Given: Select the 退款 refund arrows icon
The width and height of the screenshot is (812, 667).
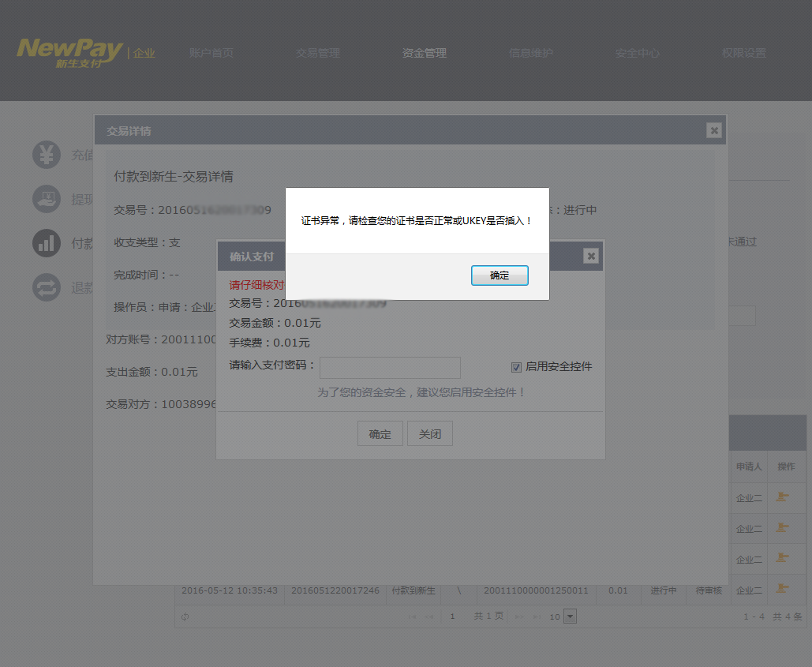Looking at the screenshot, I should point(47,287).
